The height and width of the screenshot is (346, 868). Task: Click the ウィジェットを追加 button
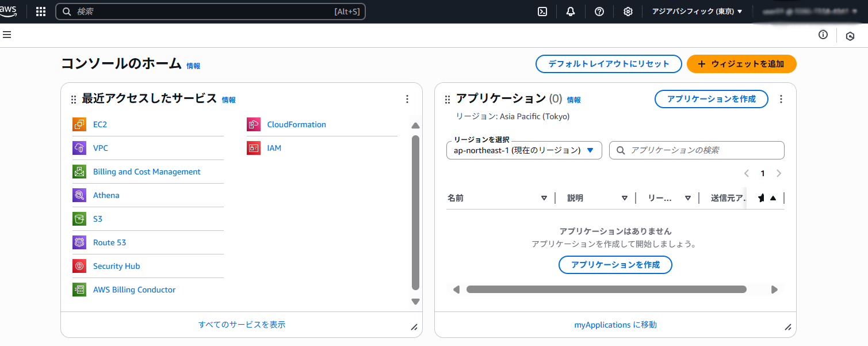tap(741, 64)
